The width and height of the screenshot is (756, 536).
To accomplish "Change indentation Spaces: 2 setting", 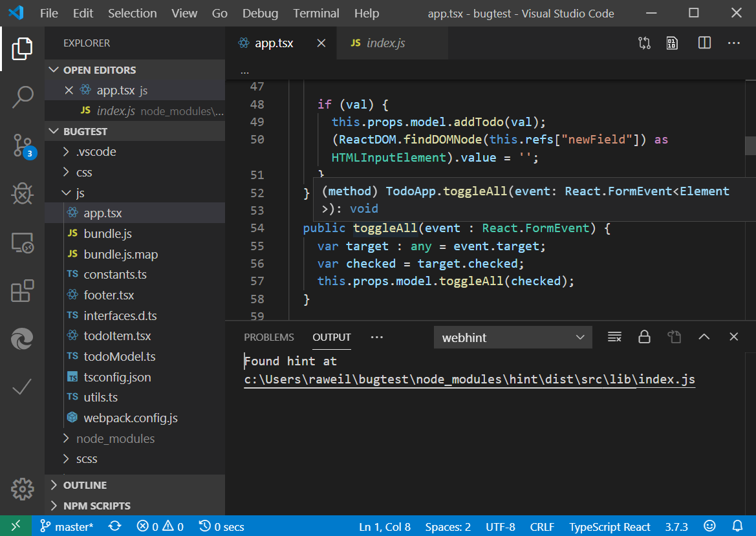I will pyautogui.click(x=448, y=526).
